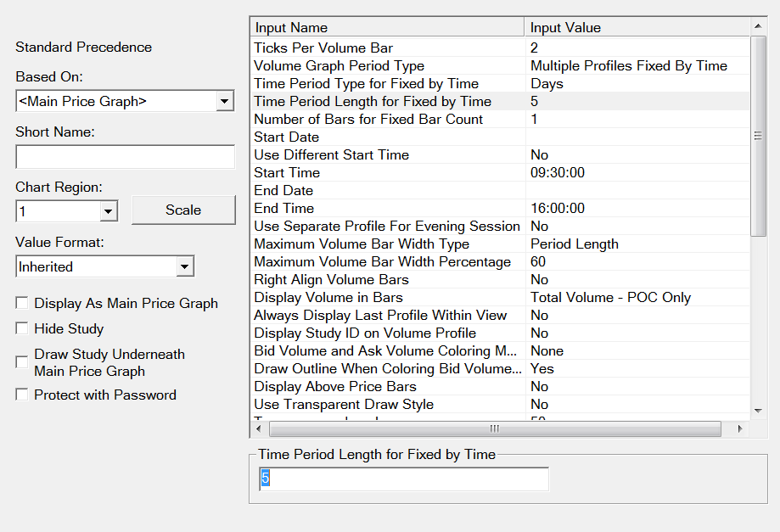780x532 pixels.
Task: Focus the Short Name text field
Action: (x=125, y=157)
